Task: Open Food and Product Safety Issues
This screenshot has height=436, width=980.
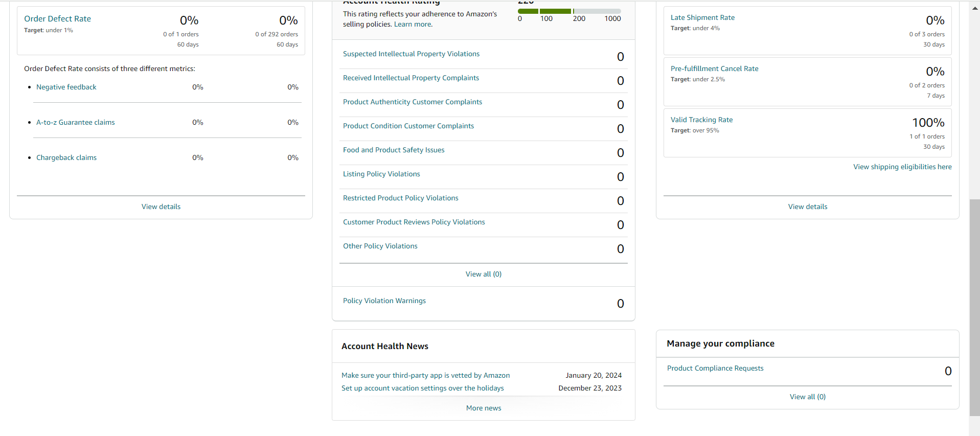Action: (394, 150)
